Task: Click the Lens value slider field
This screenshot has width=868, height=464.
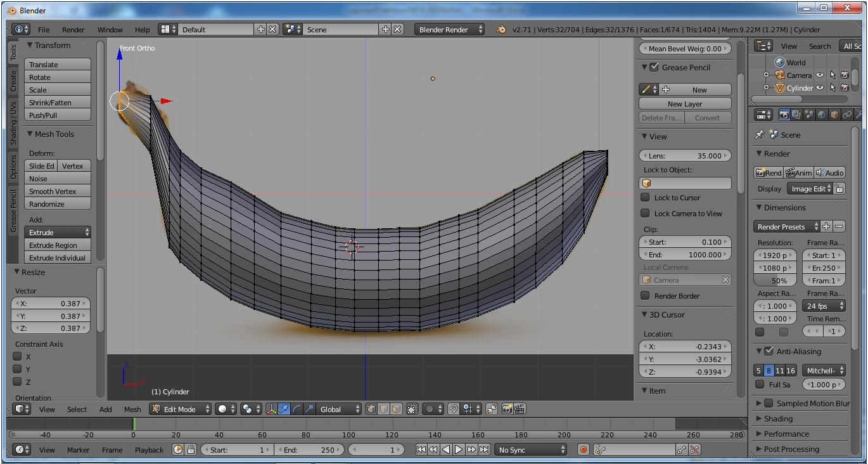Action: point(685,156)
